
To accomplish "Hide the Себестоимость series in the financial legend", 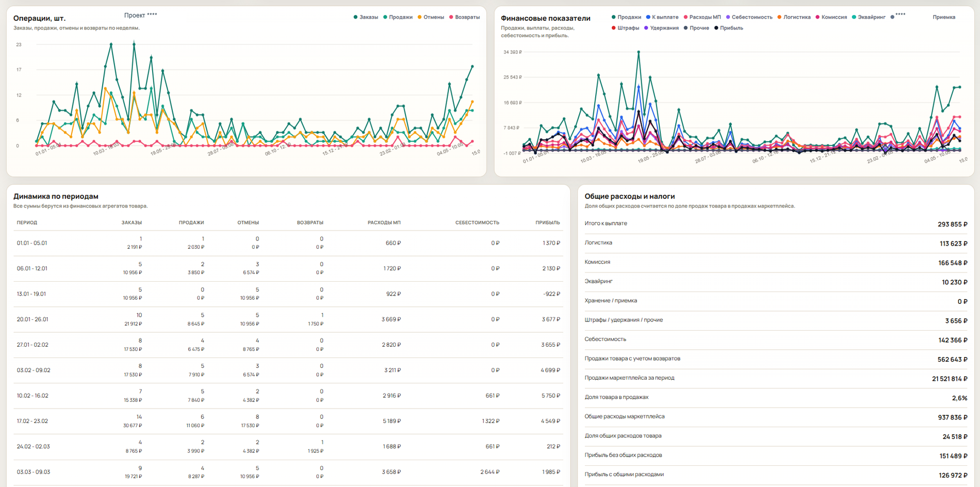I will tap(749, 17).
